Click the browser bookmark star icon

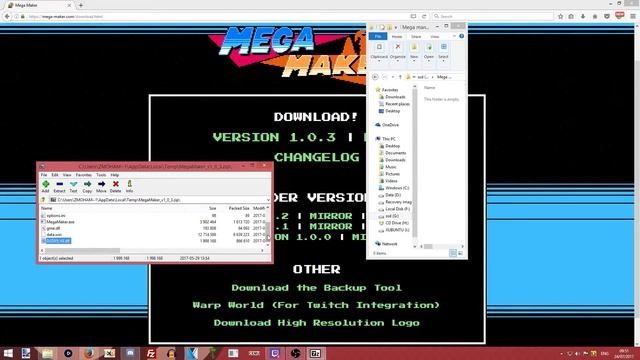(560, 16)
